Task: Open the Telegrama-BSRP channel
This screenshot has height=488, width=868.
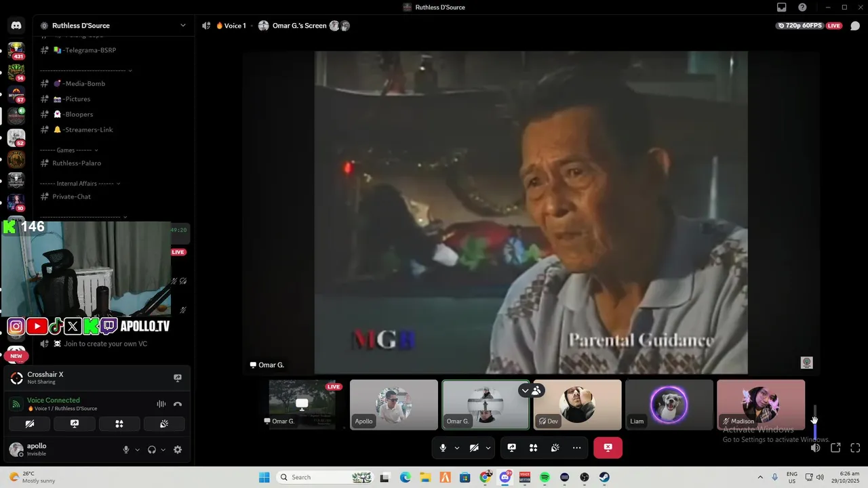Action: point(112,50)
